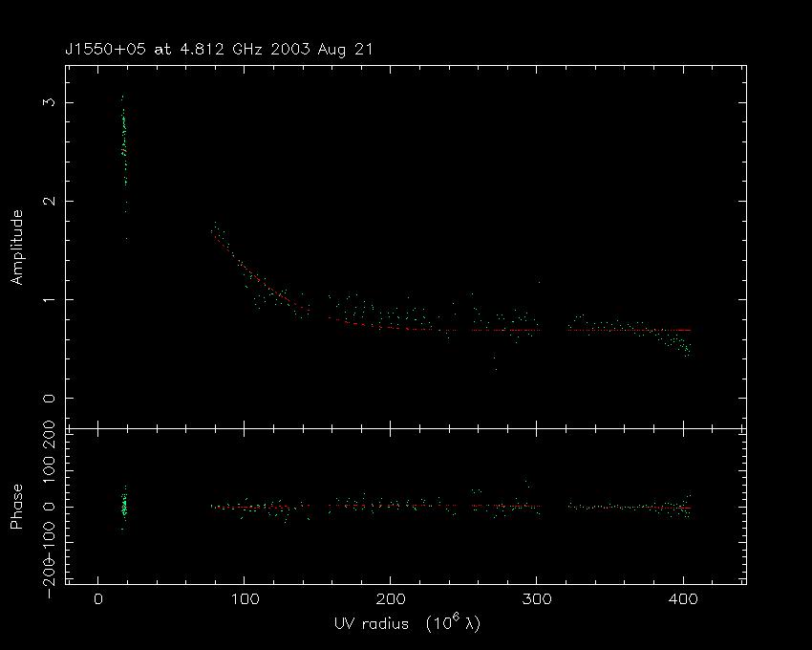Click phase axis tick value 200
812x650 pixels.
click(x=49, y=436)
